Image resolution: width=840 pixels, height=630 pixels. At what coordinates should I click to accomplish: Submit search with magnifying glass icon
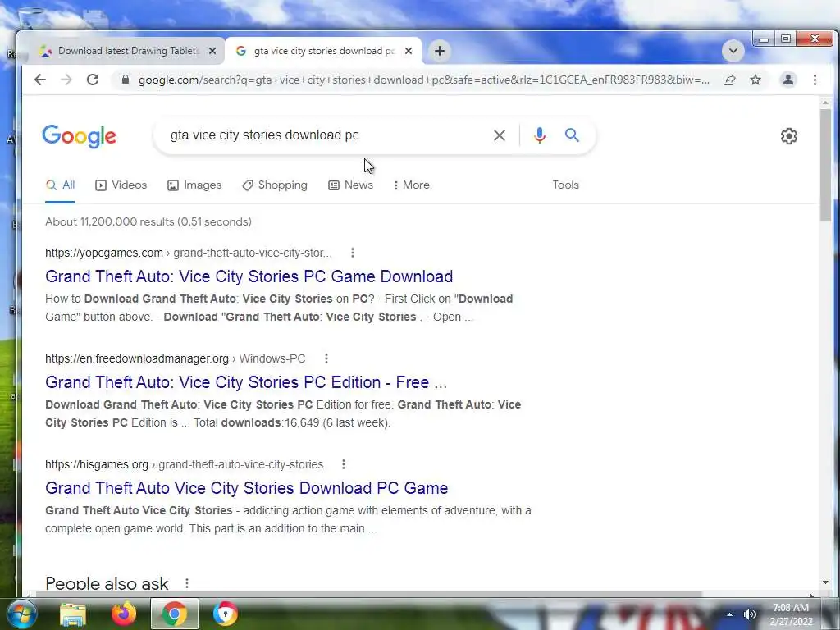pos(572,135)
